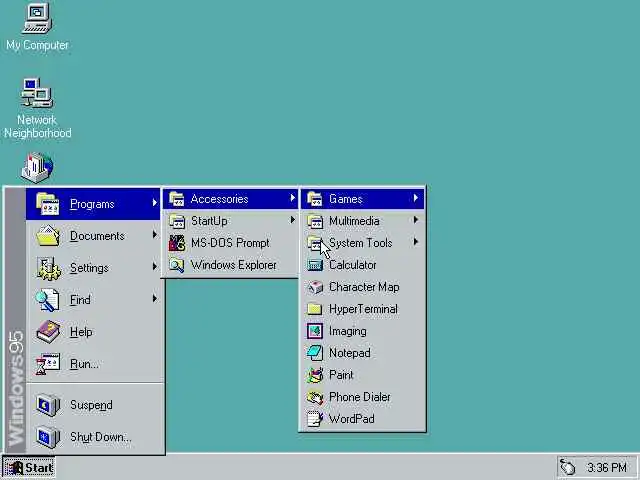Viewport: 640px width, 480px height.
Task: Click the HyperTerminal folder icon
Action: pyautogui.click(x=315, y=309)
